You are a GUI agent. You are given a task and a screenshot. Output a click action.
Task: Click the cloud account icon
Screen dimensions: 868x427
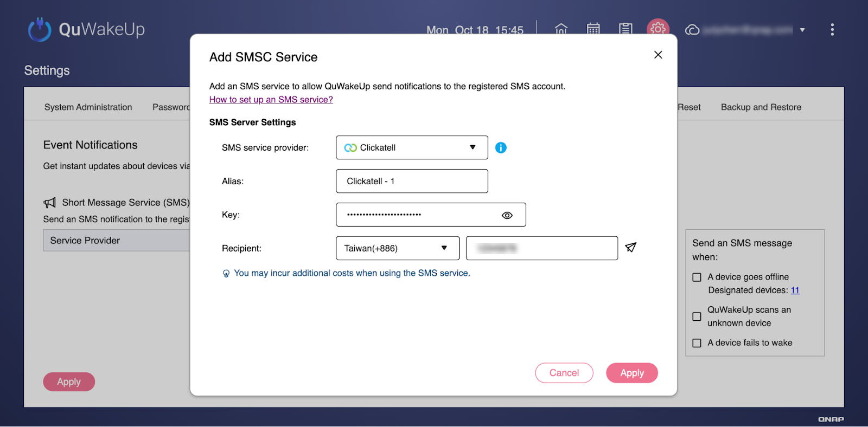[x=692, y=30]
